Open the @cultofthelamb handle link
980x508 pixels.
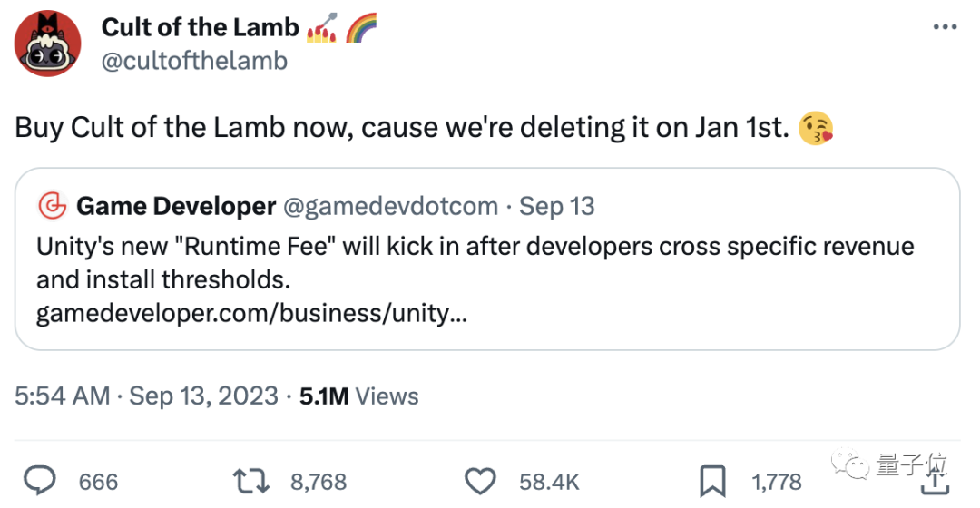point(194,61)
